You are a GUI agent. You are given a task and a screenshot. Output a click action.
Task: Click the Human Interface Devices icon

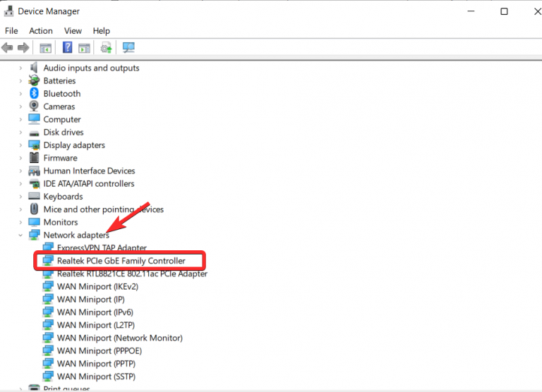point(34,171)
